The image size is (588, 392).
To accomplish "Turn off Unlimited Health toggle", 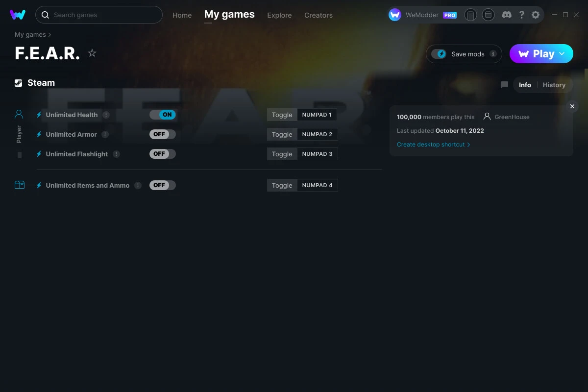I will pos(163,115).
